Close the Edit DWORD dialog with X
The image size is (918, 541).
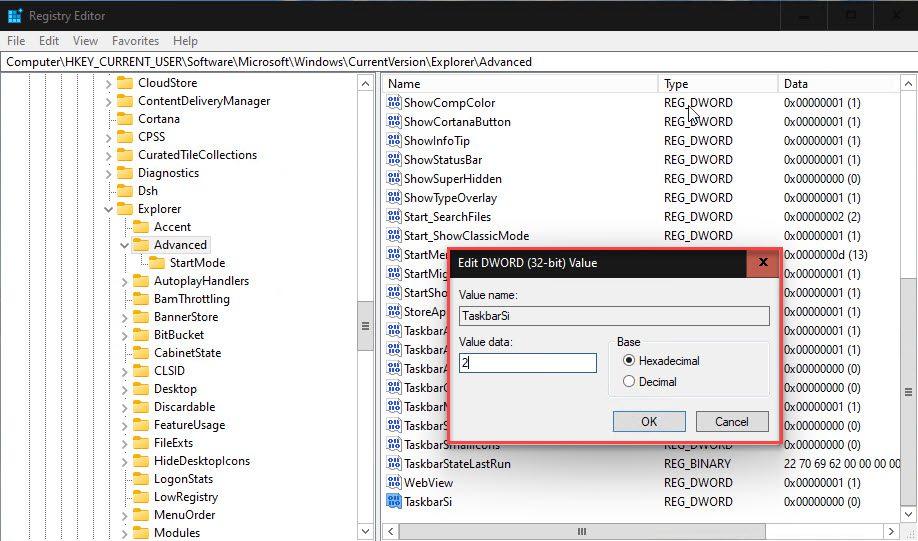pos(763,262)
